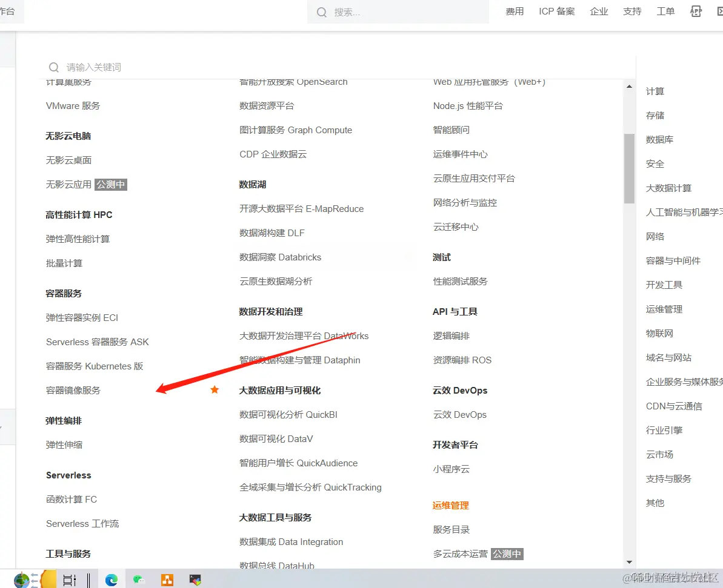
Task: Open WeChat from the taskbar
Action: [139, 580]
